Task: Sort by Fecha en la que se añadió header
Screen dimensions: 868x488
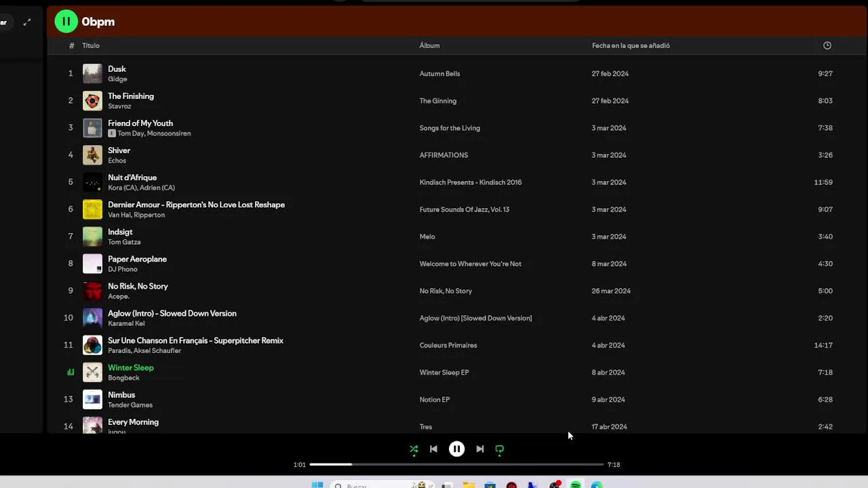Action: point(631,45)
